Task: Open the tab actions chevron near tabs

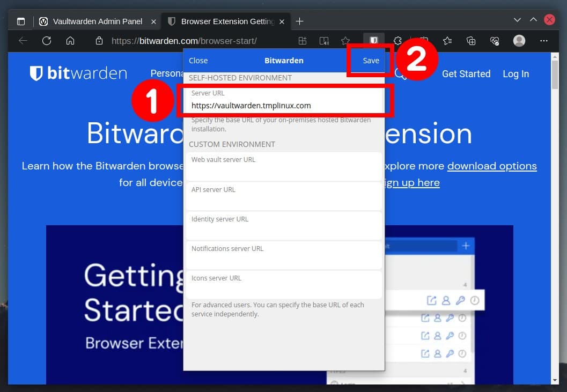Action: (x=517, y=20)
